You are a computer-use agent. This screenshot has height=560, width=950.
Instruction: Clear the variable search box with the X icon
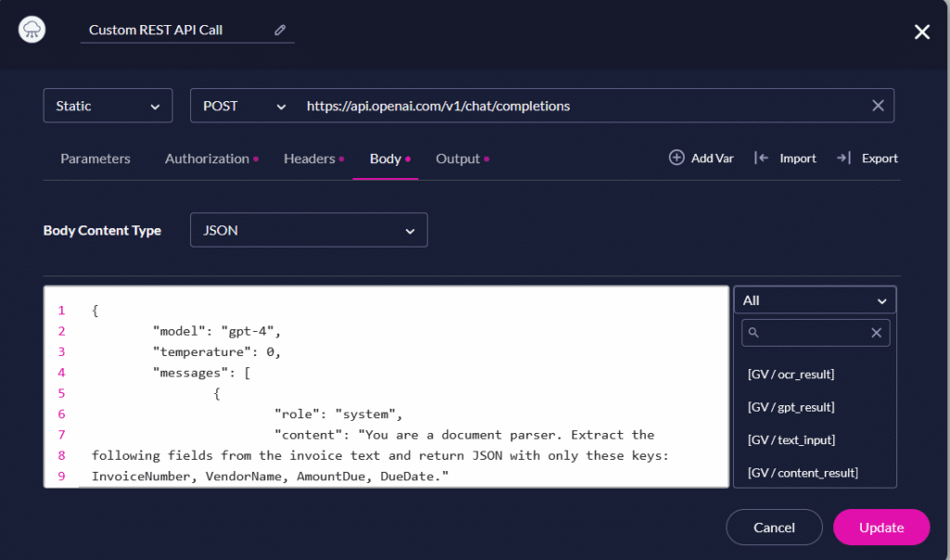[x=876, y=332]
